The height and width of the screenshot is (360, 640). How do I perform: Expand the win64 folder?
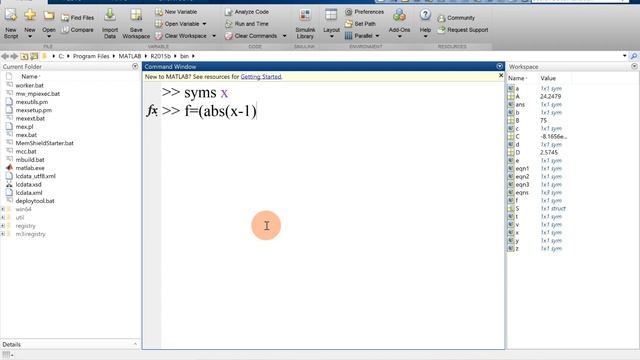(x=3, y=209)
